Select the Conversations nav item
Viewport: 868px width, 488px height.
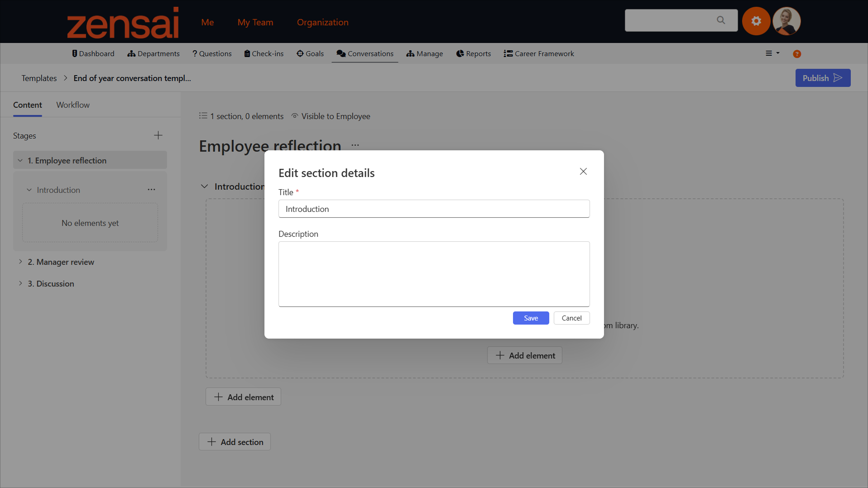pyautogui.click(x=365, y=53)
